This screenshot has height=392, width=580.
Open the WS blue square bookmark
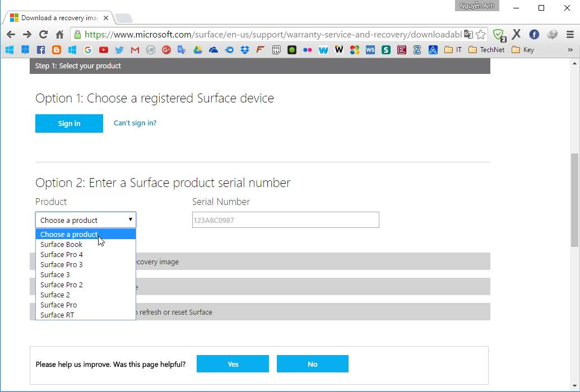(x=370, y=50)
